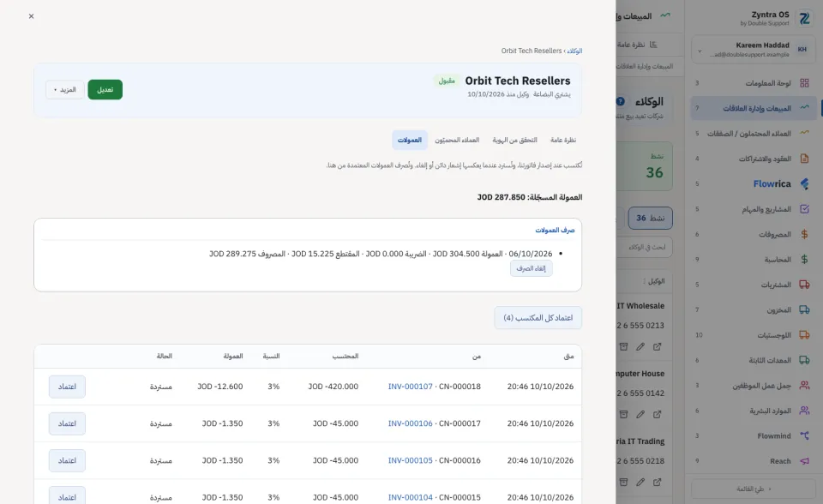Switch to التحقق من الهوية tab

tap(514, 141)
